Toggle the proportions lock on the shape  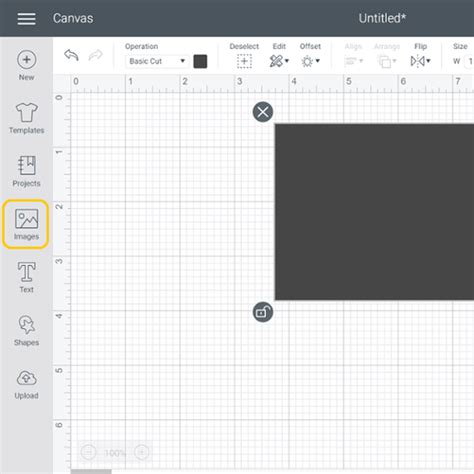click(x=263, y=312)
